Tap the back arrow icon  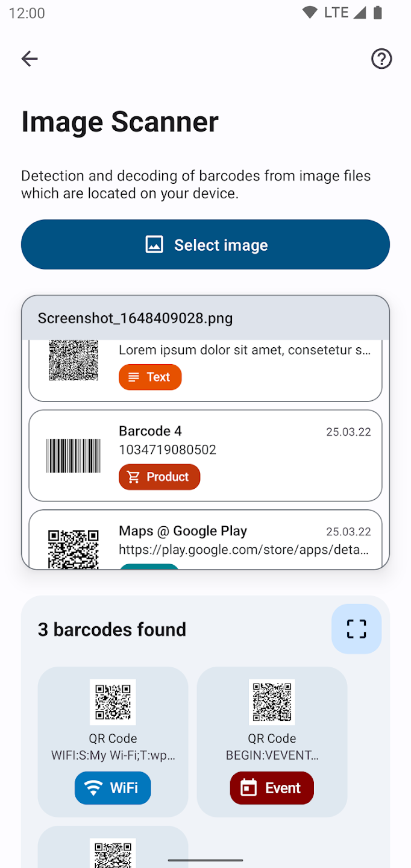pos(30,58)
